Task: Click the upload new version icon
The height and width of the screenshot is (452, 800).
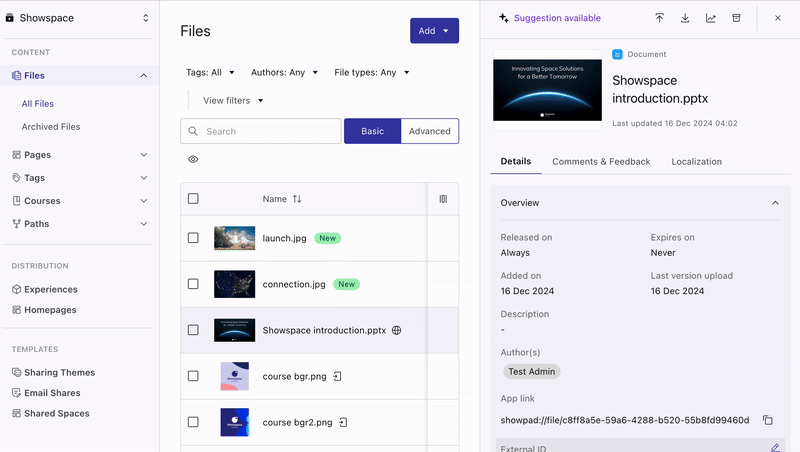Action: 659,18
